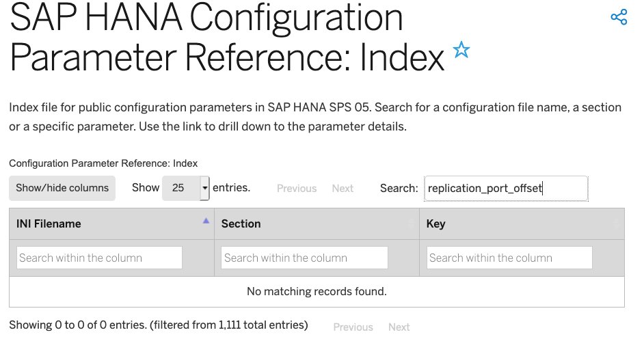Click the top Previous pagination link

pyautogui.click(x=297, y=189)
